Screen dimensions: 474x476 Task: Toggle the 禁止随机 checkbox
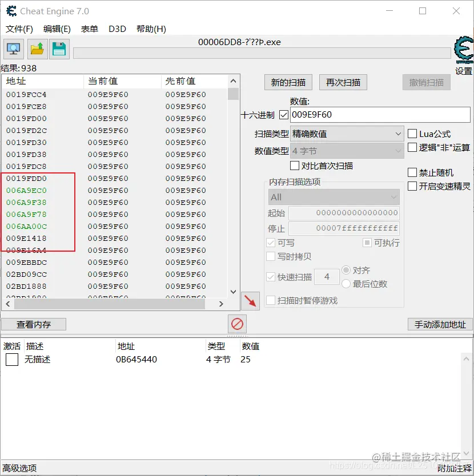(x=413, y=173)
